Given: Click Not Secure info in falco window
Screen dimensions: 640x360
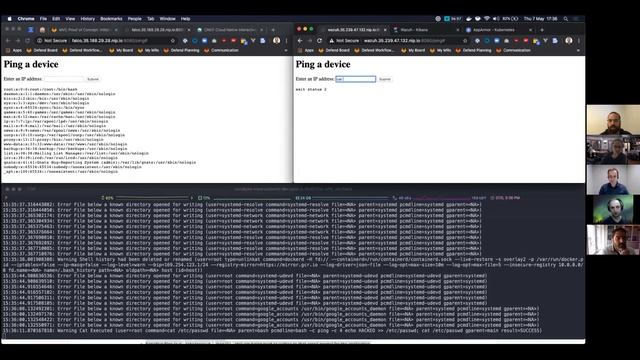Looking at the screenshot, I should tap(52, 41).
